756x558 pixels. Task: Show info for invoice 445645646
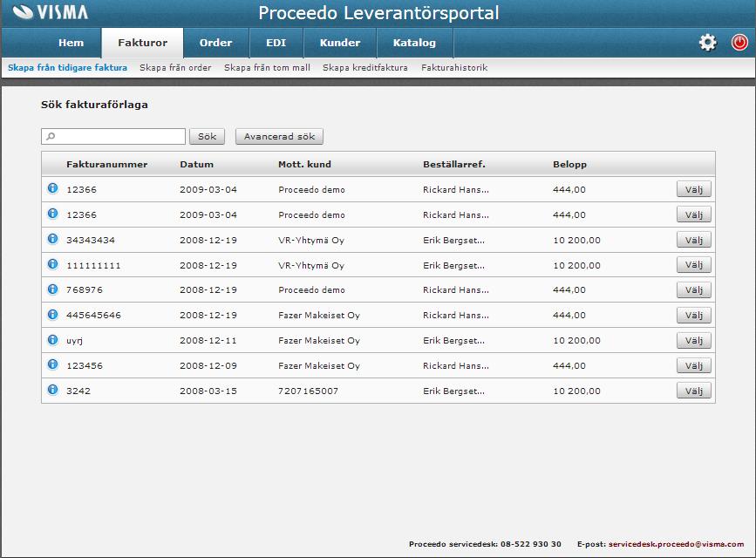(52, 314)
